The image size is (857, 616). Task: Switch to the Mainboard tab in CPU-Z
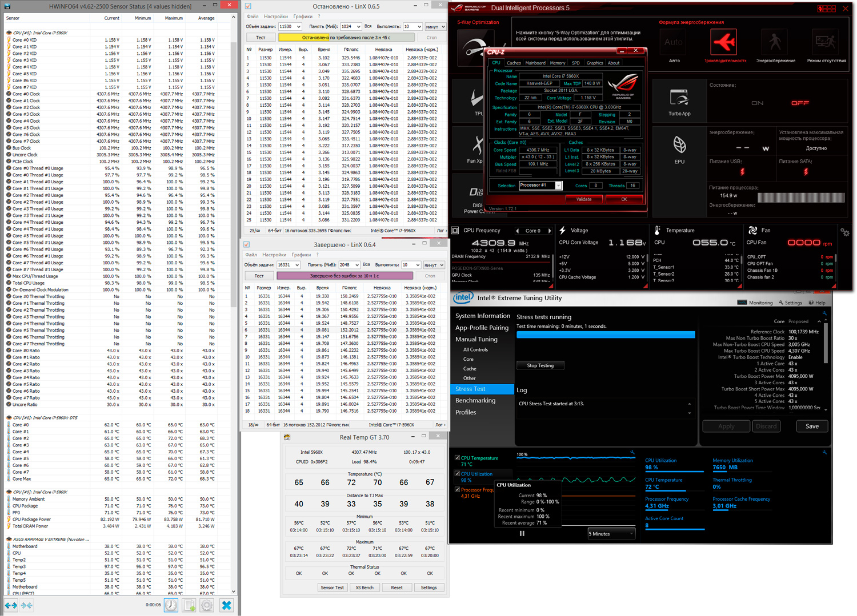[535, 63]
